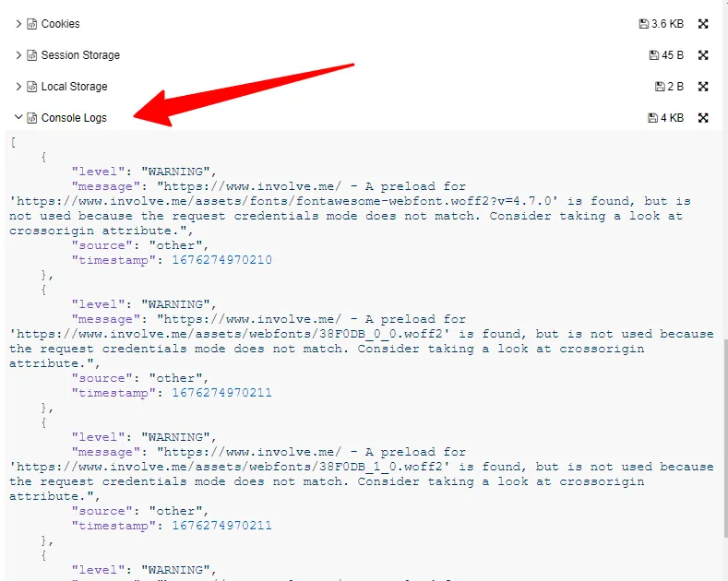Click the 3.6 KB size text
The image size is (728, 581).
[x=668, y=24]
